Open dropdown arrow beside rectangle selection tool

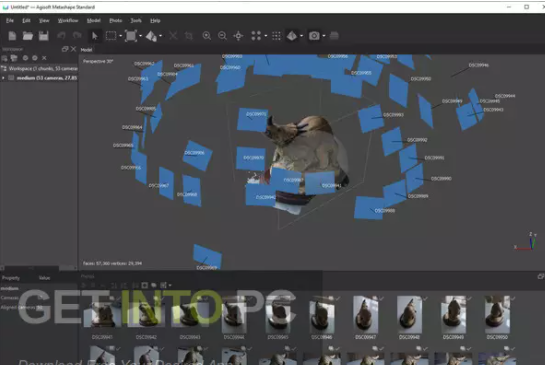(x=121, y=36)
